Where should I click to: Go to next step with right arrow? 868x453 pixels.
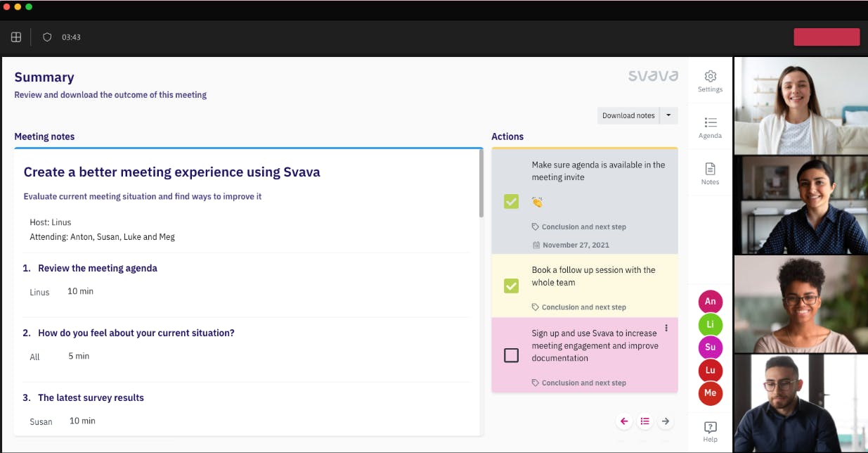(x=665, y=421)
